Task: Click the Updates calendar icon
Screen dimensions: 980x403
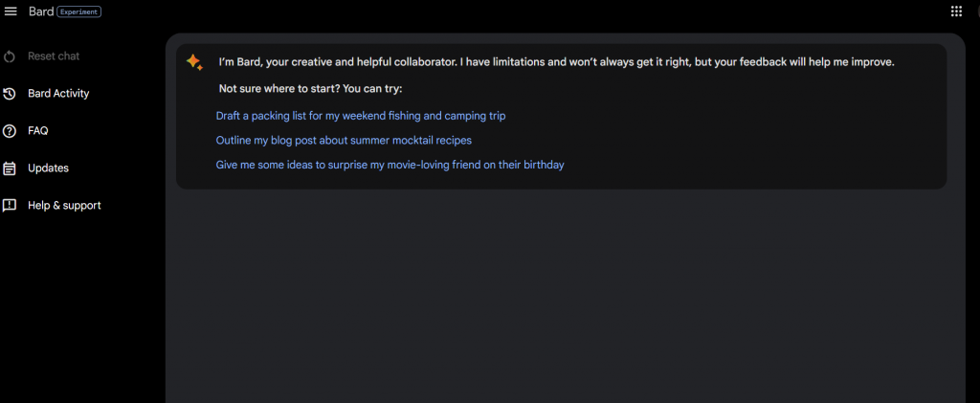Action: [10, 168]
